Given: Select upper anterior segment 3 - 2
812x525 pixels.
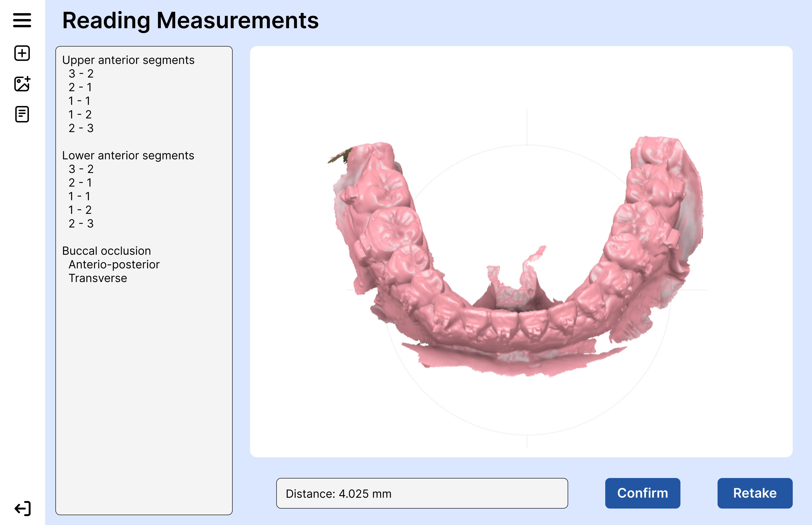Looking at the screenshot, I should (x=81, y=74).
